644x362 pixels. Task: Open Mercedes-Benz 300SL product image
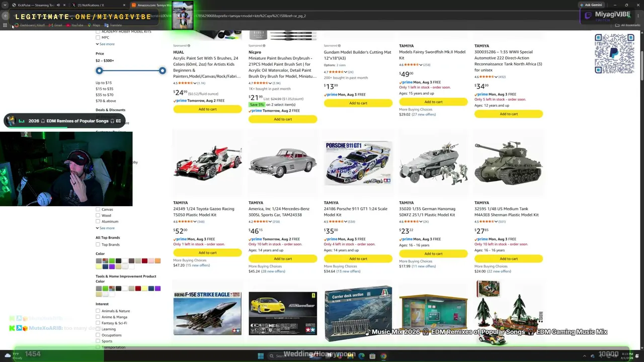[283, 163]
